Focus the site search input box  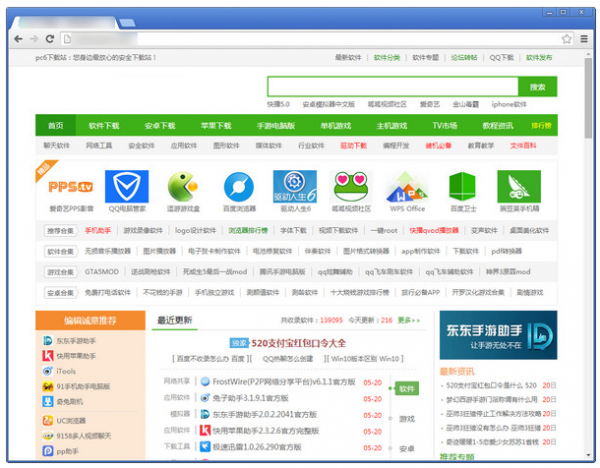coord(393,87)
